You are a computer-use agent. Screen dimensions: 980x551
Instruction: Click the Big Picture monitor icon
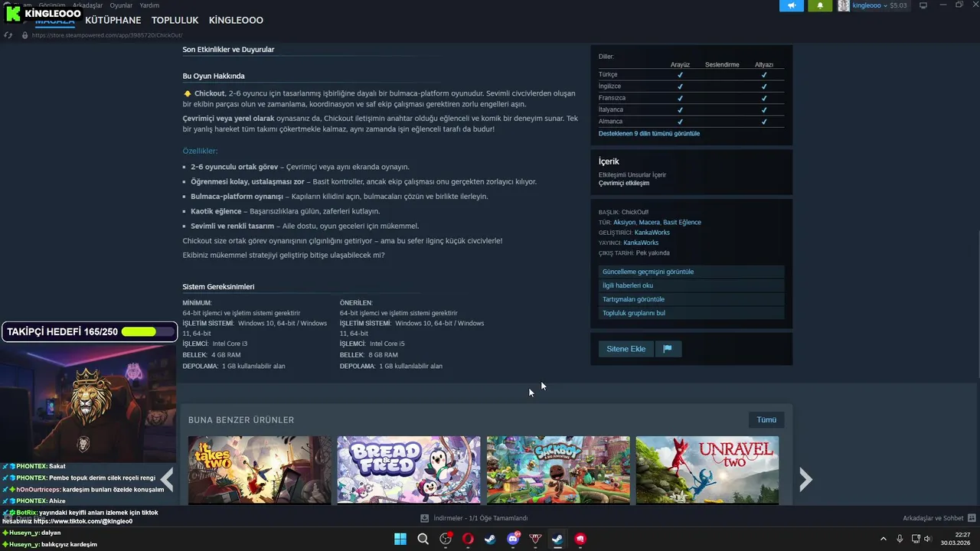(923, 5)
